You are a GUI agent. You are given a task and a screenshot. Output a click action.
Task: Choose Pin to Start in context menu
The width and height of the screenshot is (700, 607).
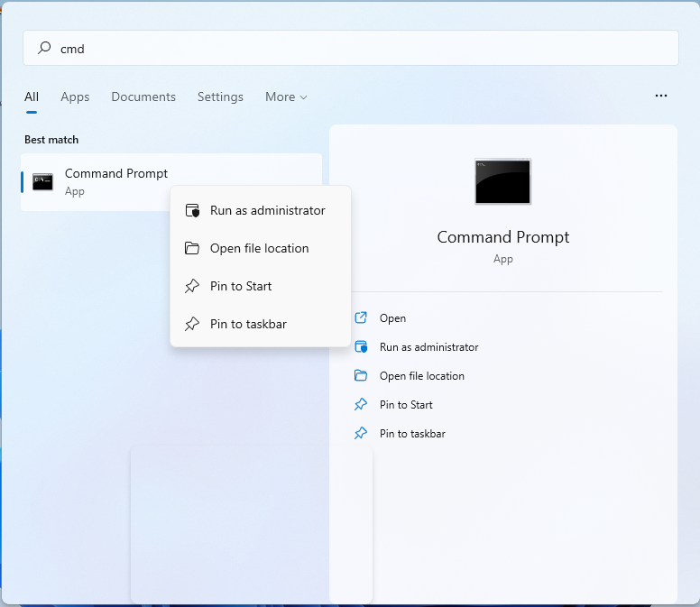[261, 286]
